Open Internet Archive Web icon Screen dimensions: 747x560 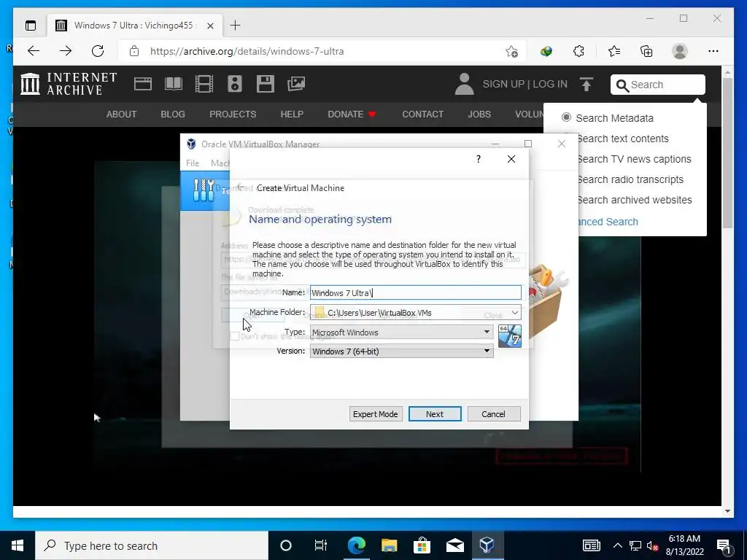tap(142, 84)
